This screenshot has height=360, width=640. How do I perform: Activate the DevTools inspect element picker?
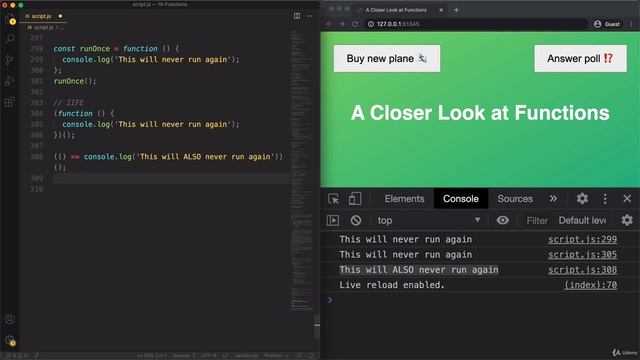pos(333,199)
